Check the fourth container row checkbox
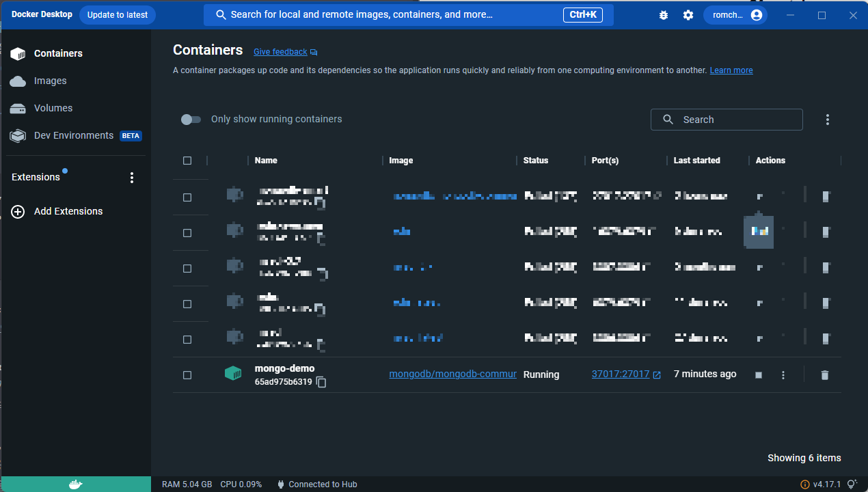The image size is (868, 492). 187,304
